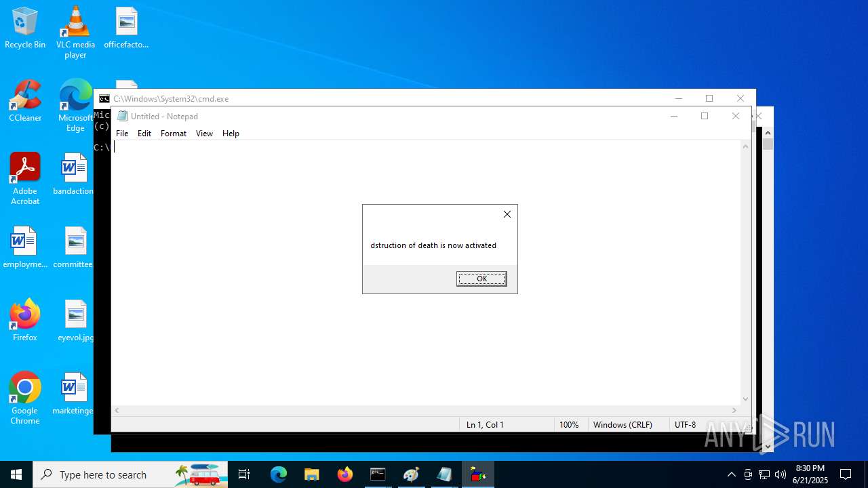Click the 'Ln 1, Col 1' status text
The width and height of the screenshot is (868, 488).
tap(485, 424)
